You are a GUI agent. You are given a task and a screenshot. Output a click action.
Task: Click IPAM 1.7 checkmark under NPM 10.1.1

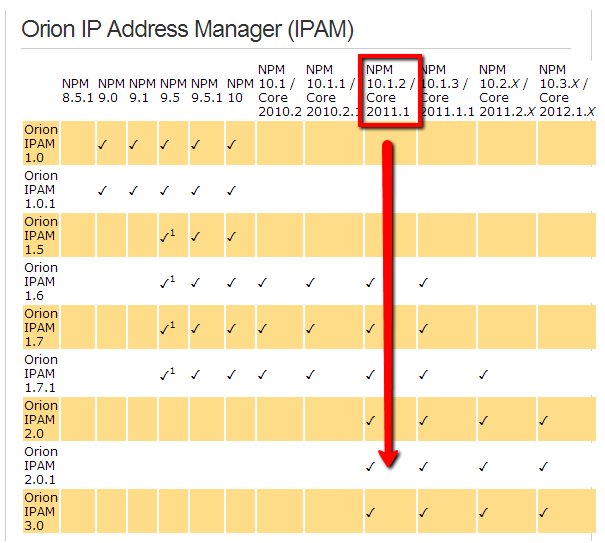[x=311, y=328]
